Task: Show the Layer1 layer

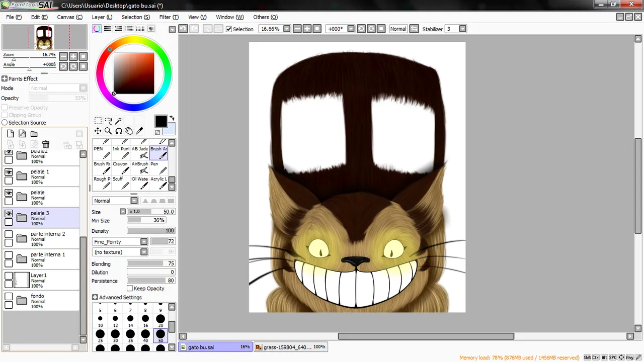Action: point(9,276)
